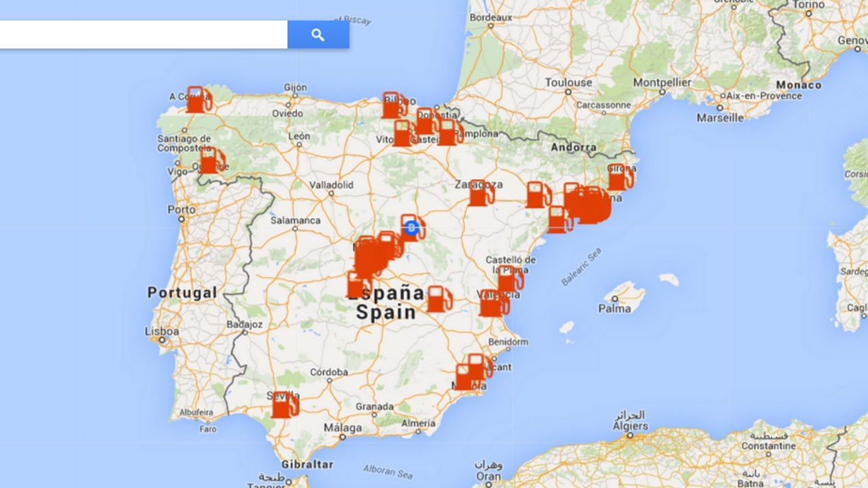The width and height of the screenshot is (868, 488).
Task: Click the Monaco label
Action: point(799,85)
